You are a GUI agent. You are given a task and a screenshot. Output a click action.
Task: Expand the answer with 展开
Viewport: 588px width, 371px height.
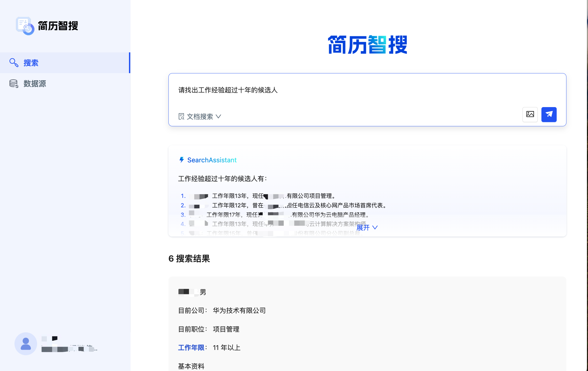[x=363, y=228]
